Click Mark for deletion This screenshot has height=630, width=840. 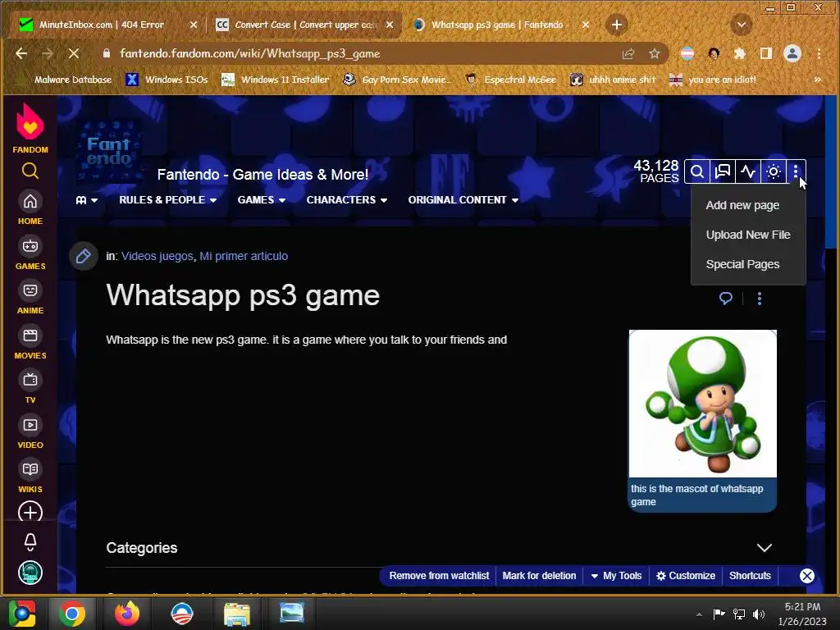point(539,576)
